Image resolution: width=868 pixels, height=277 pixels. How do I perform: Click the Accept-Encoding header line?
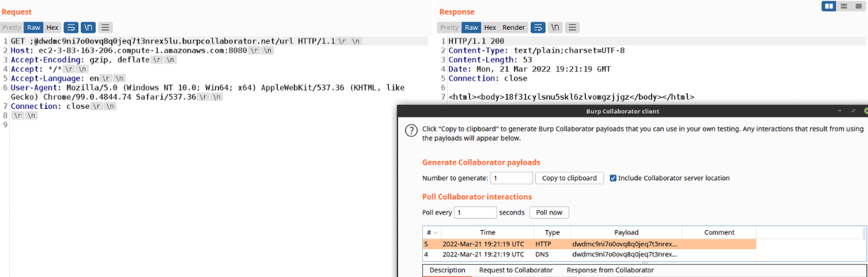pyautogui.click(x=94, y=60)
